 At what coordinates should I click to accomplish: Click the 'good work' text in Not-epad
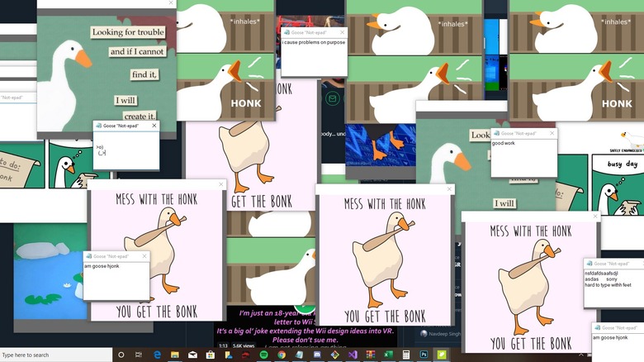pyautogui.click(x=504, y=143)
